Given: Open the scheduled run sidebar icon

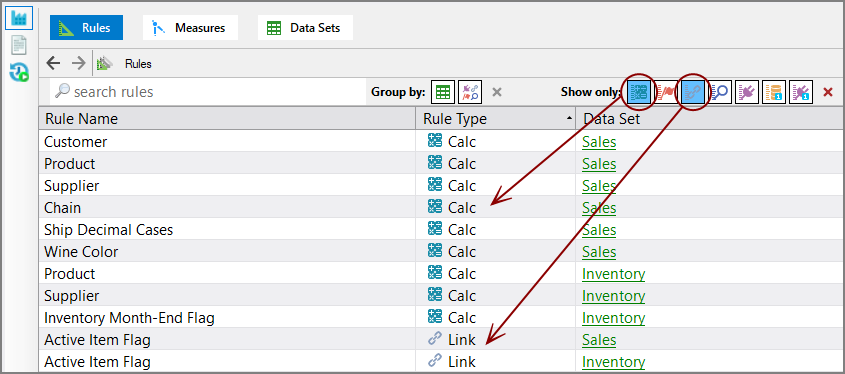Looking at the screenshot, I should click(19, 72).
